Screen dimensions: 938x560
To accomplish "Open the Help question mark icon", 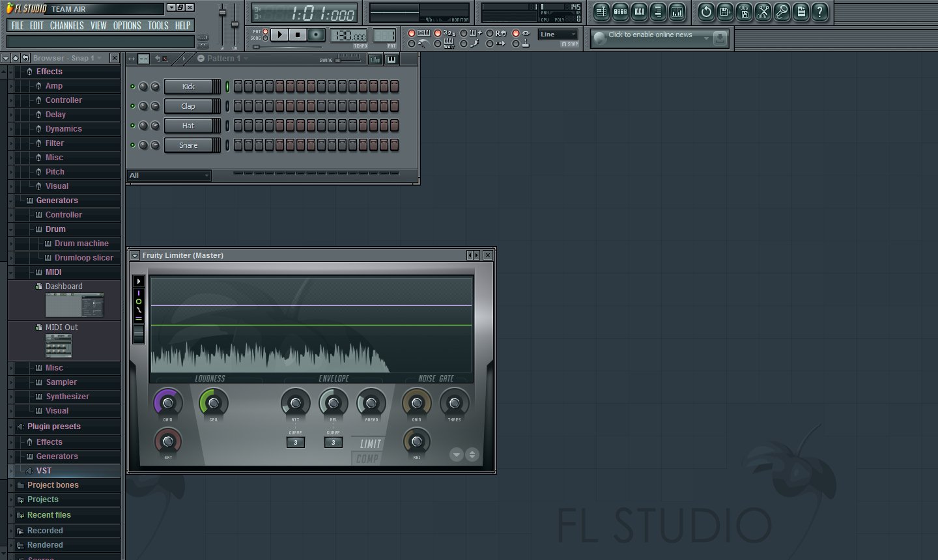I will pos(819,12).
